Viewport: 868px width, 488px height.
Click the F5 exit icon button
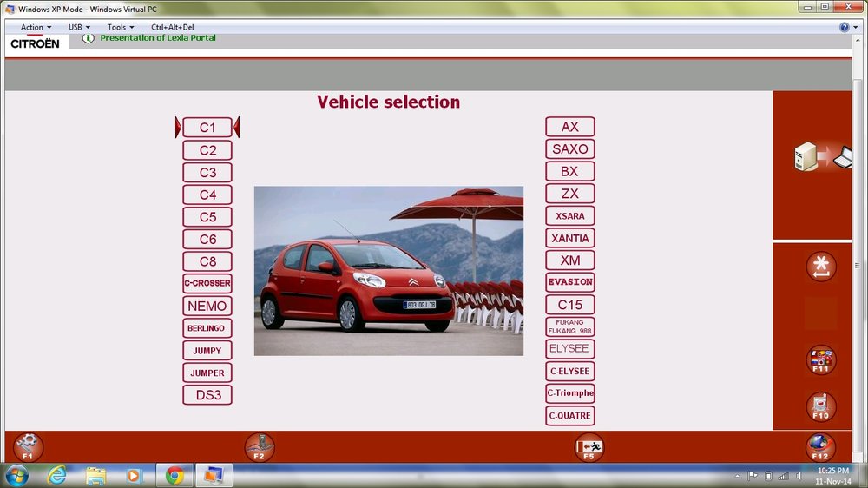[589, 447]
